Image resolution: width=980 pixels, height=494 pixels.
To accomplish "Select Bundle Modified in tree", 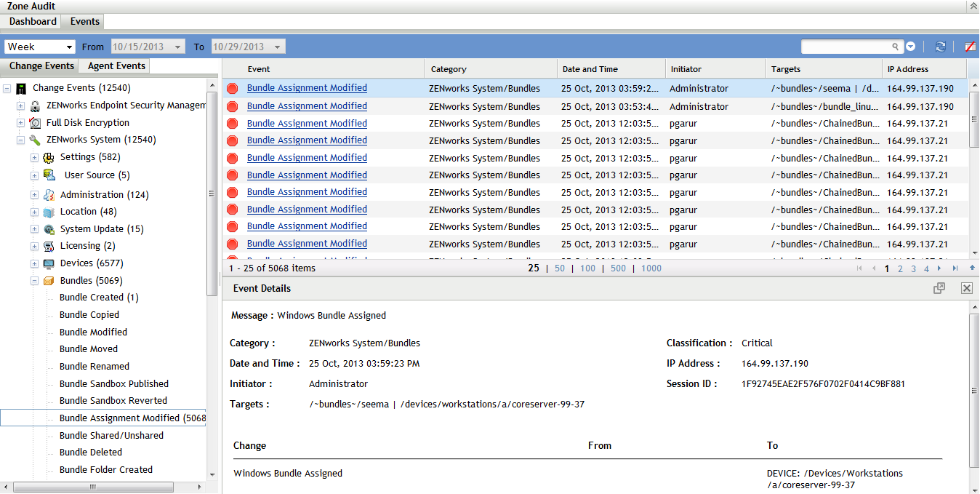I will [93, 332].
